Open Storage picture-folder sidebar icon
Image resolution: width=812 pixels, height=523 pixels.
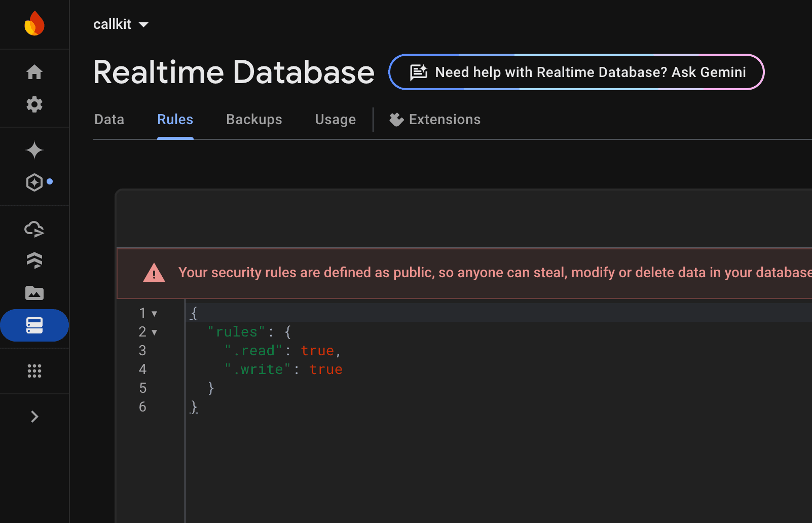coord(34,293)
